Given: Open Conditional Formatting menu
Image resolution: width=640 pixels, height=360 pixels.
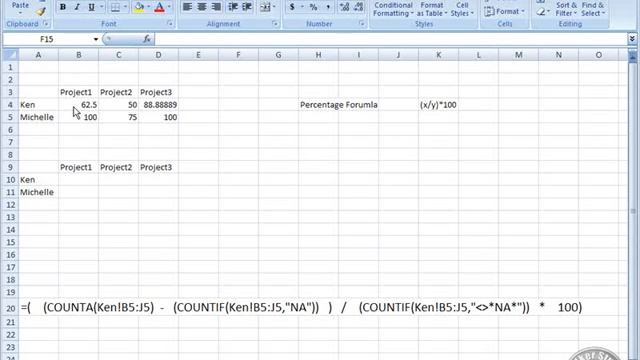Looking at the screenshot, I should (x=393, y=9).
